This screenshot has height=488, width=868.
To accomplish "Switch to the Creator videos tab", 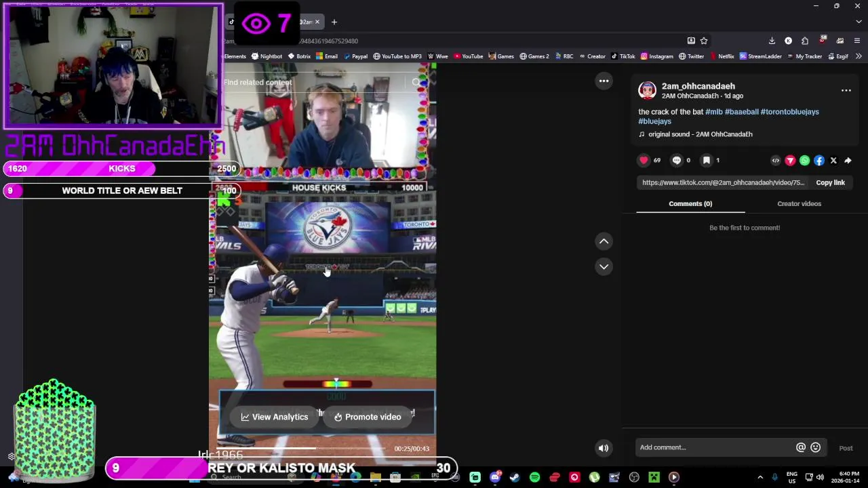I will (799, 203).
